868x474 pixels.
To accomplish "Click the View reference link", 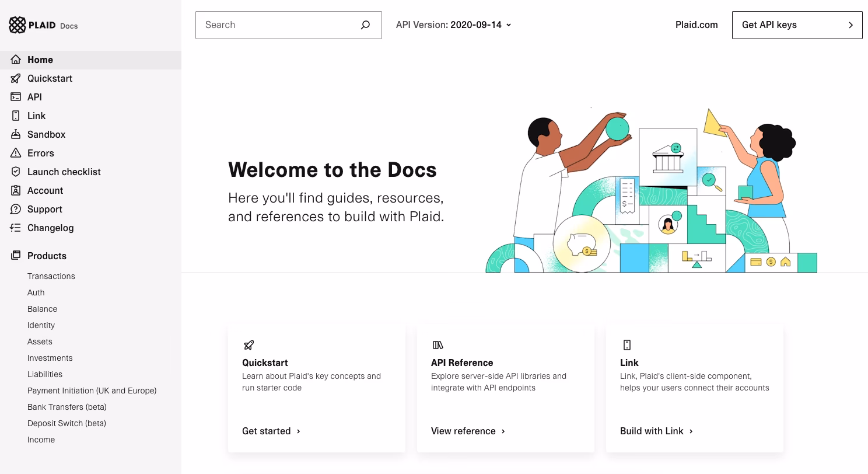I will (x=468, y=431).
